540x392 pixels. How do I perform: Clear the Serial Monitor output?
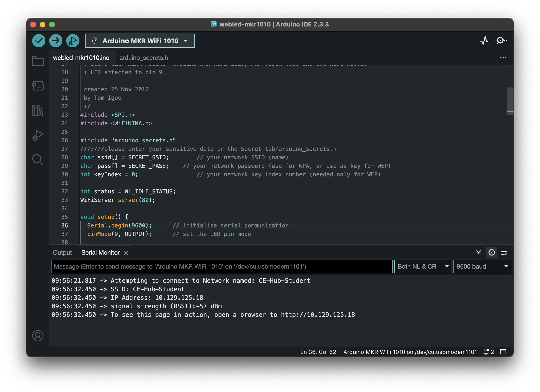[504, 253]
